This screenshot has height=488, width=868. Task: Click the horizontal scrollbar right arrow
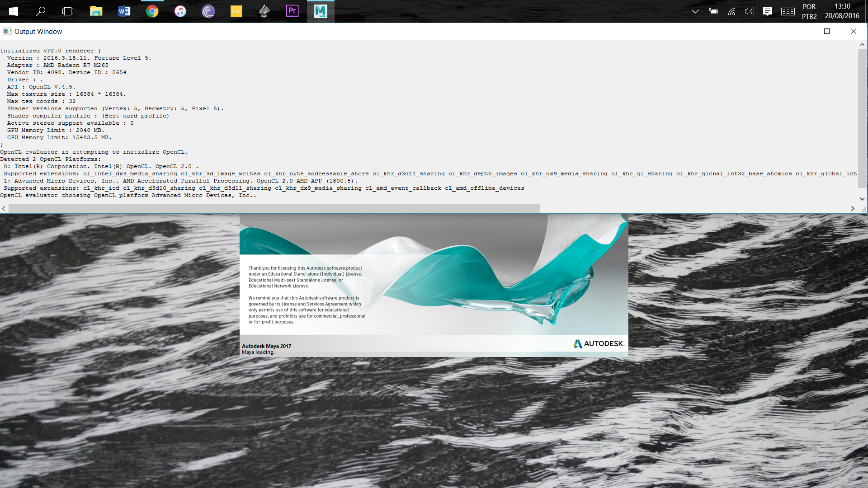tap(853, 208)
